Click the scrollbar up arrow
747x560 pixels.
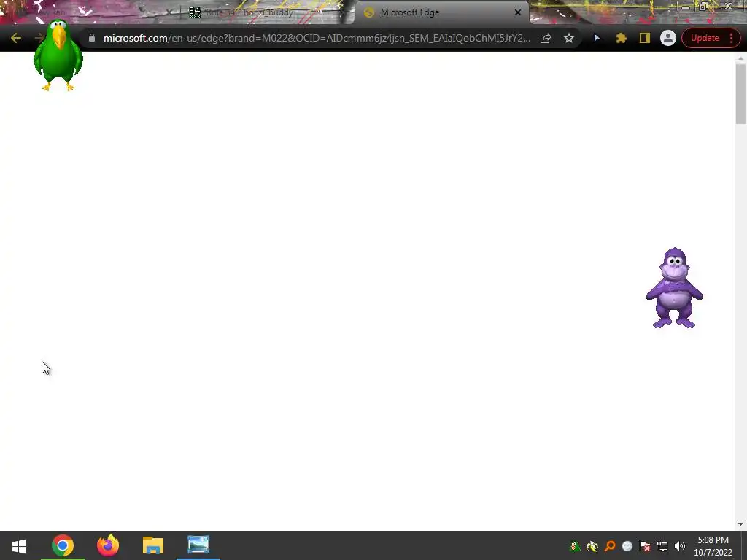pos(740,58)
